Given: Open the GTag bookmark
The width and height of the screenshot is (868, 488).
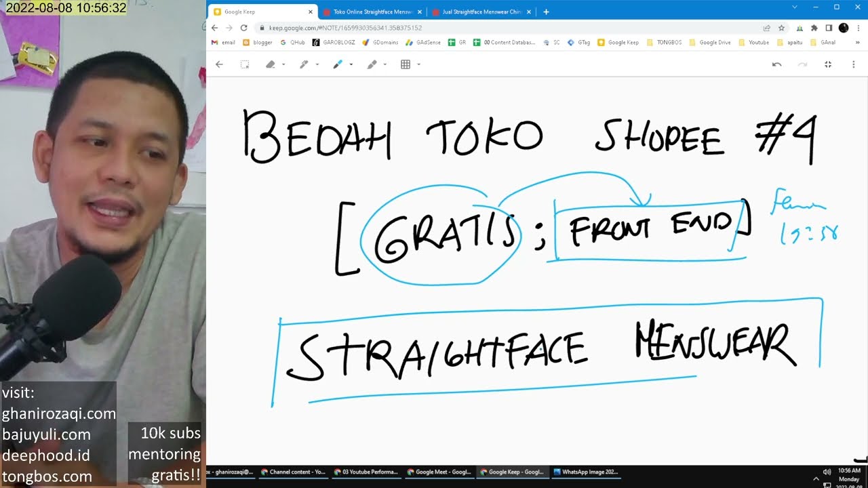Looking at the screenshot, I should coord(579,42).
